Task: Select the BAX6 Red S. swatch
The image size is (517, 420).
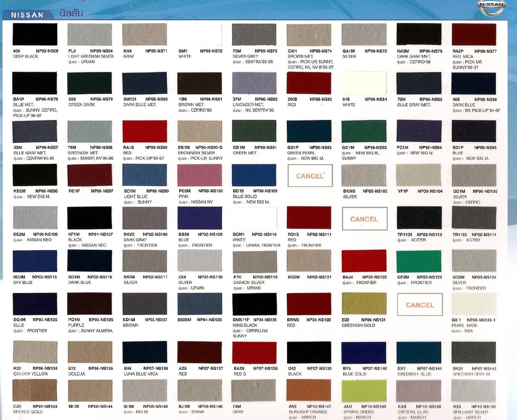Action: [x=254, y=352]
